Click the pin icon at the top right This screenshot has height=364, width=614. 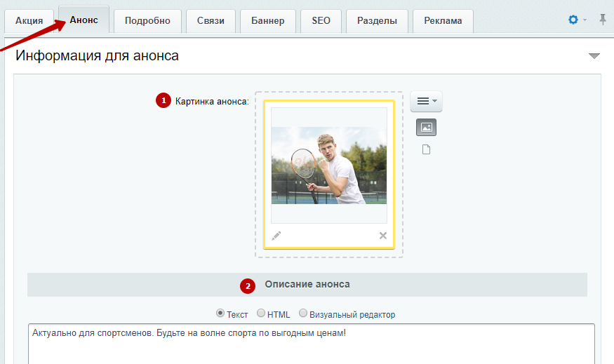(x=603, y=19)
